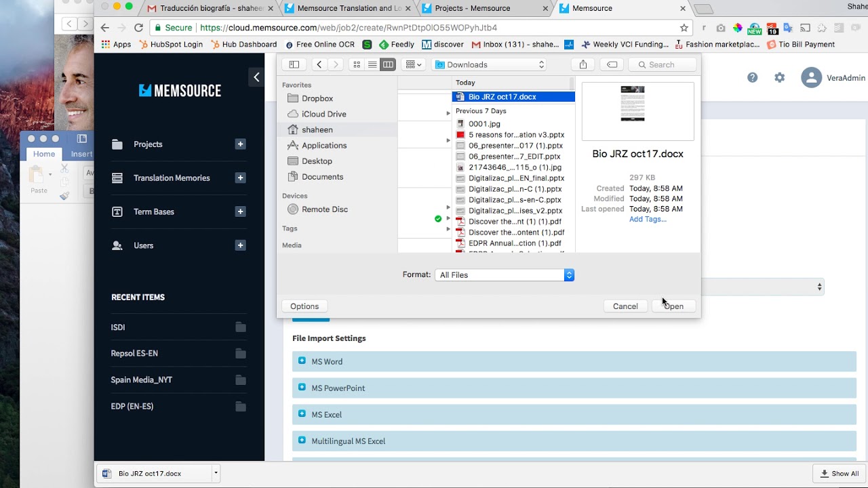Click the Memsource help question icon
The width and height of the screenshot is (868, 488).
pyautogui.click(x=753, y=77)
